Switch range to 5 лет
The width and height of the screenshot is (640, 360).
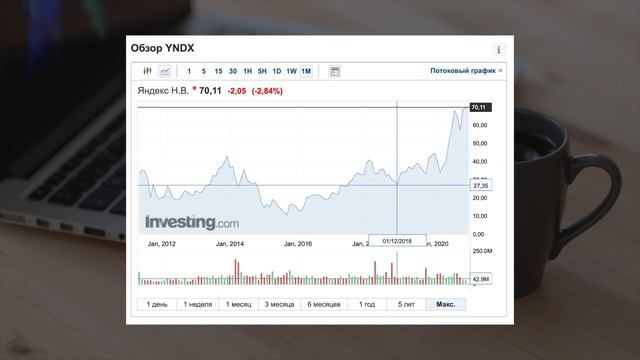point(406,304)
